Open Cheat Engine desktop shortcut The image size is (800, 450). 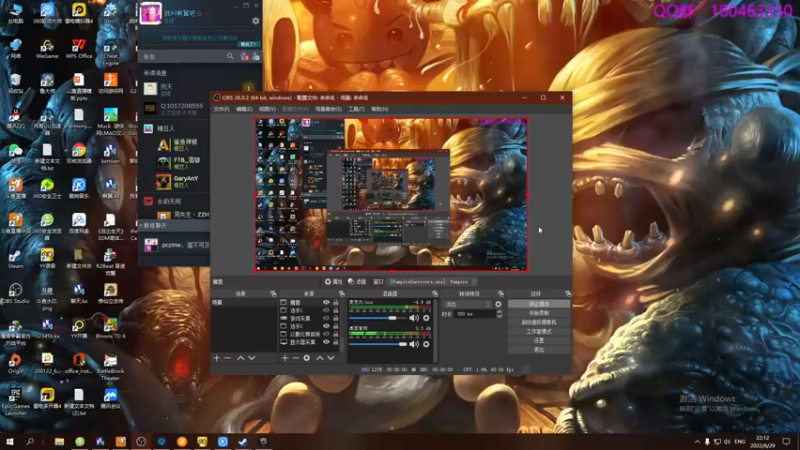(110, 52)
